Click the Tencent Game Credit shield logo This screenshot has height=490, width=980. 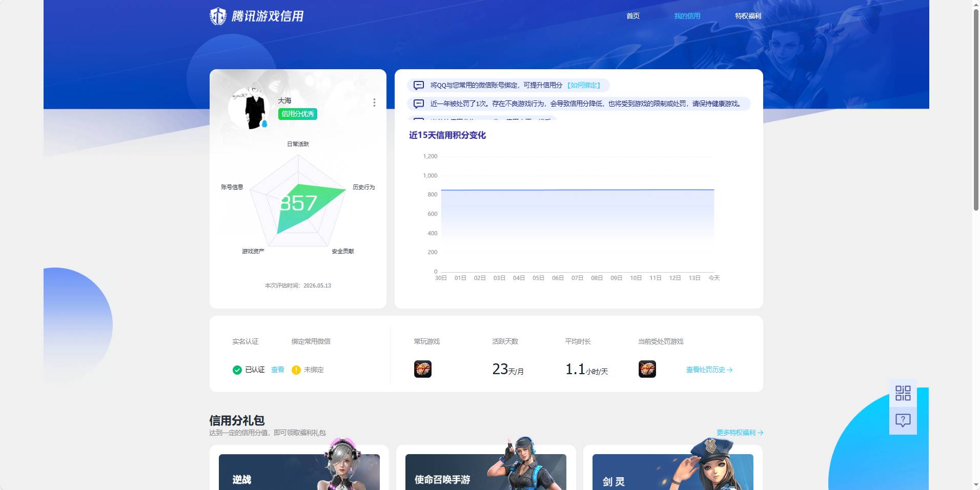218,16
